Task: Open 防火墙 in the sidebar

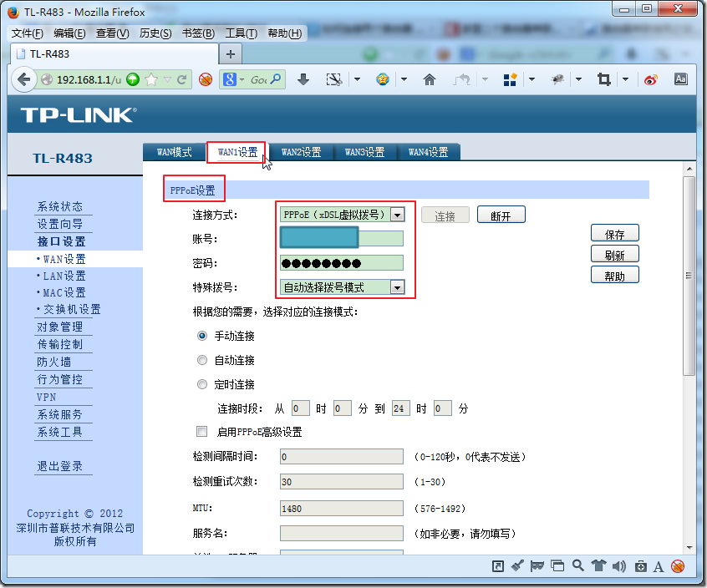Action: [x=53, y=362]
